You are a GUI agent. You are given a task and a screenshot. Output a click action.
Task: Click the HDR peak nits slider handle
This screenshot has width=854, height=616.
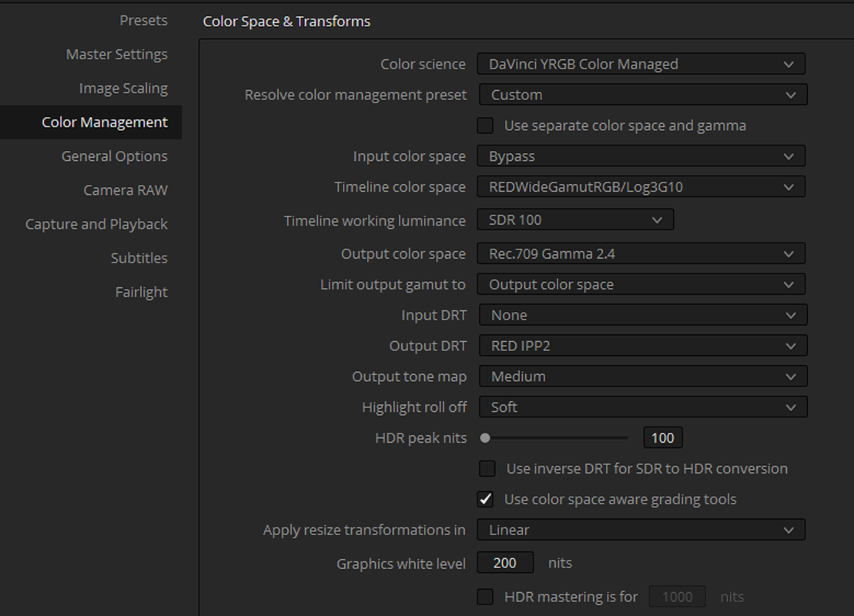[x=485, y=438]
